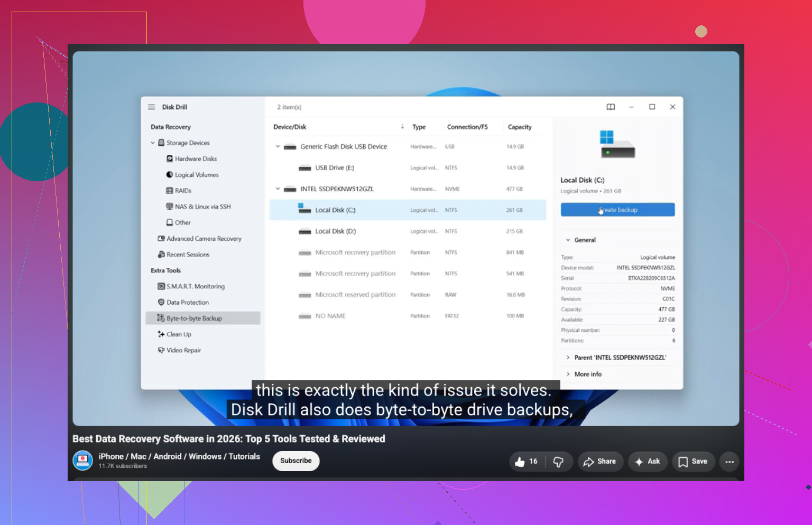Sort by Type column header
The width and height of the screenshot is (812, 525).
(x=419, y=127)
